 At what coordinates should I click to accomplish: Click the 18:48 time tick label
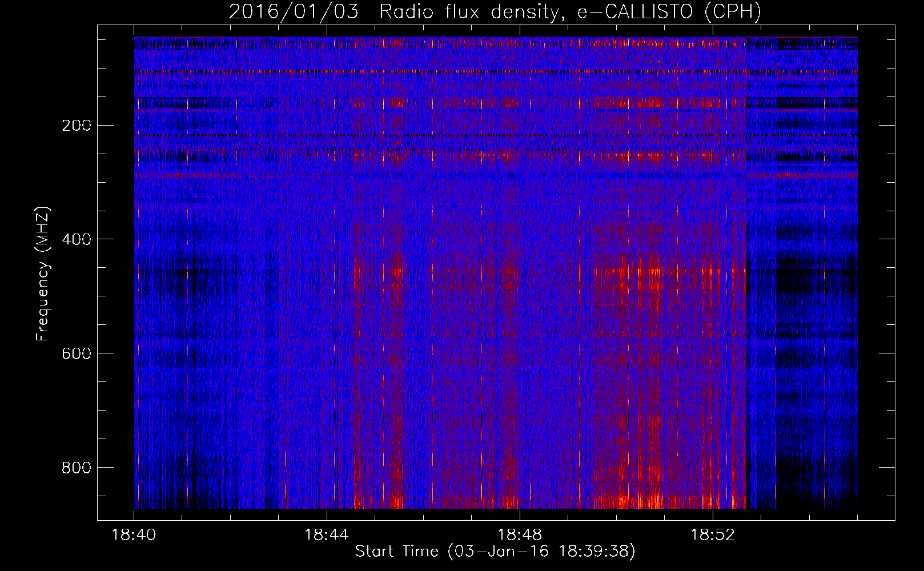(520, 535)
